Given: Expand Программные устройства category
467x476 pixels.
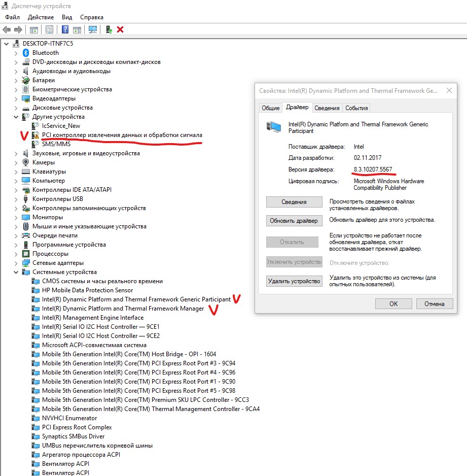Looking at the screenshot, I should pos(16,245).
